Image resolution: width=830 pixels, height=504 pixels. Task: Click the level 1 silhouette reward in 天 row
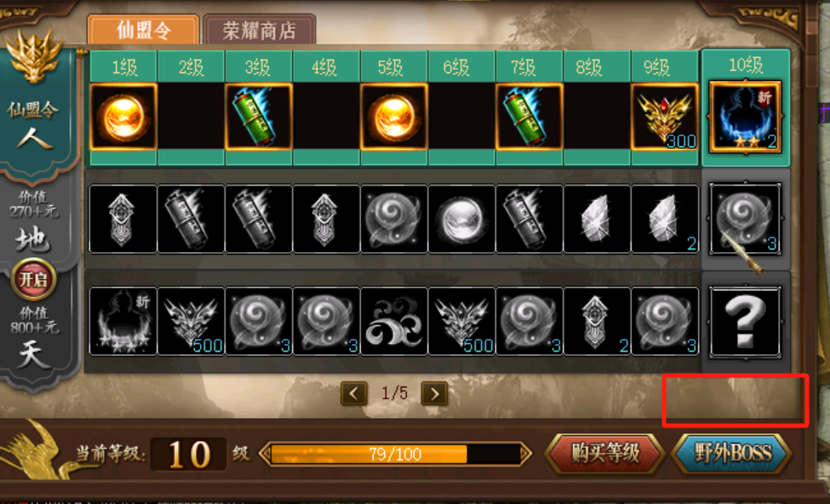click(x=123, y=321)
